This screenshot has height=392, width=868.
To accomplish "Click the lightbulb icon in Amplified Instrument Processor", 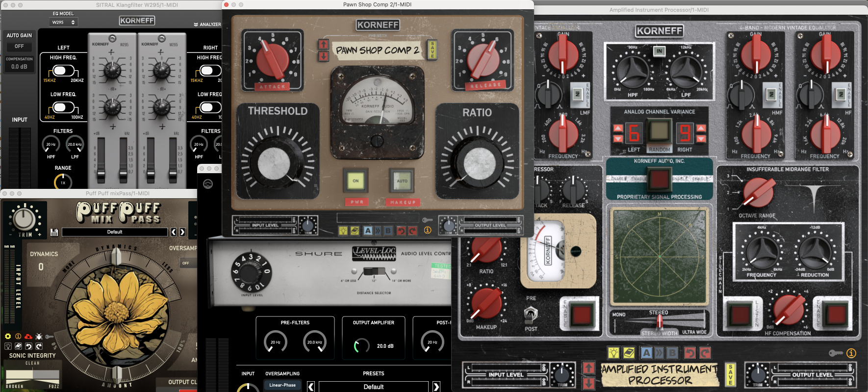I will point(613,352).
